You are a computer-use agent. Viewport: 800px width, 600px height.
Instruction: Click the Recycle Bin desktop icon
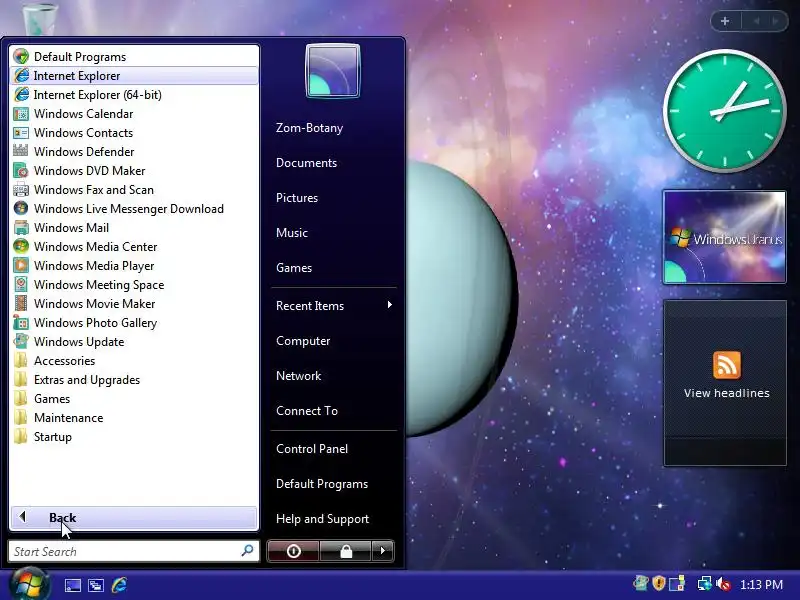coord(40,18)
